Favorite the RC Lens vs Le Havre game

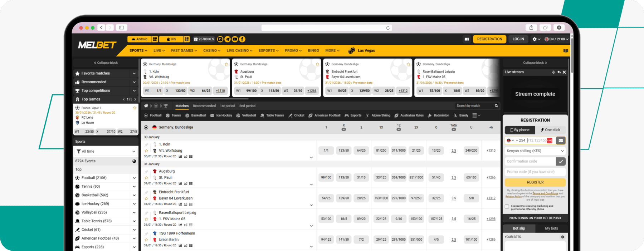tap(135, 108)
